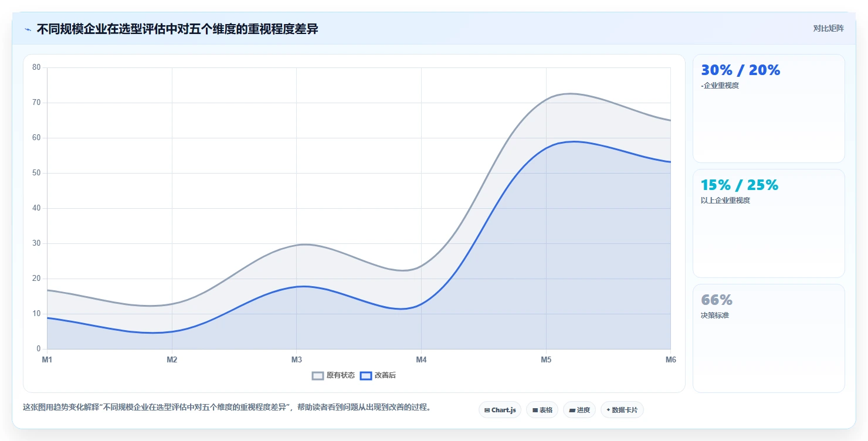
Task: Select the 表格 chip
Action: point(542,410)
